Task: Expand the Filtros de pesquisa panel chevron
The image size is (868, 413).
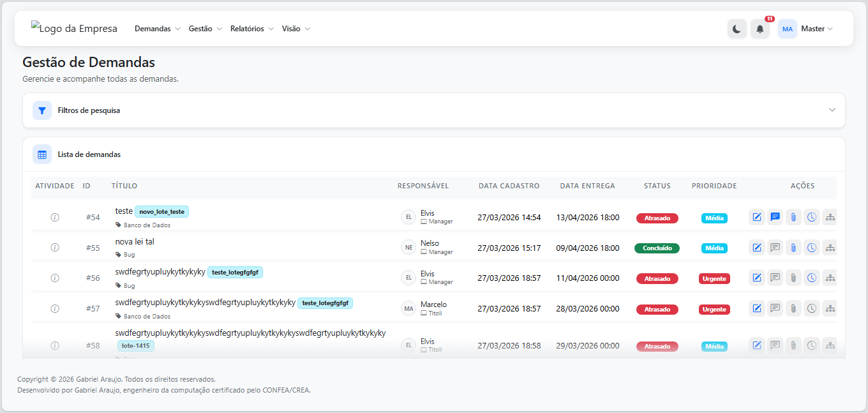Action: coord(832,110)
